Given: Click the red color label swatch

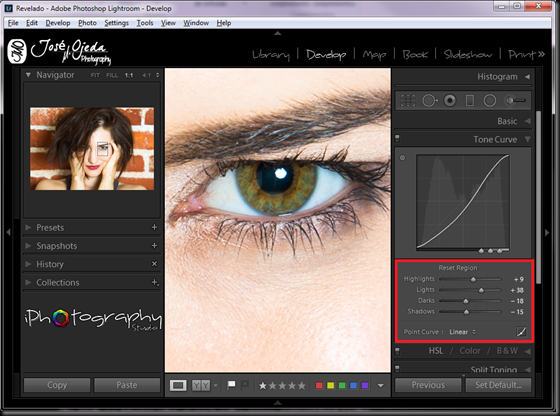Looking at the screenshot, I should (319, 385).
